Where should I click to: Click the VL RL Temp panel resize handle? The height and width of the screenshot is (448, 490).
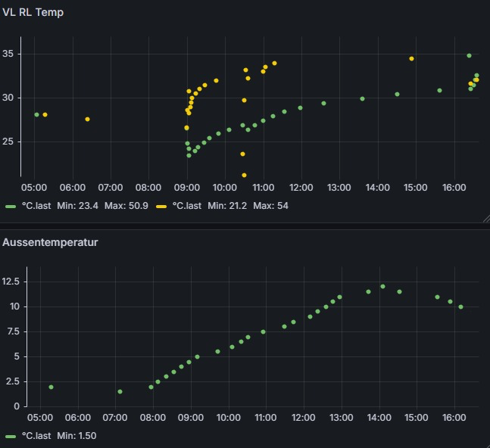point(485,219)
